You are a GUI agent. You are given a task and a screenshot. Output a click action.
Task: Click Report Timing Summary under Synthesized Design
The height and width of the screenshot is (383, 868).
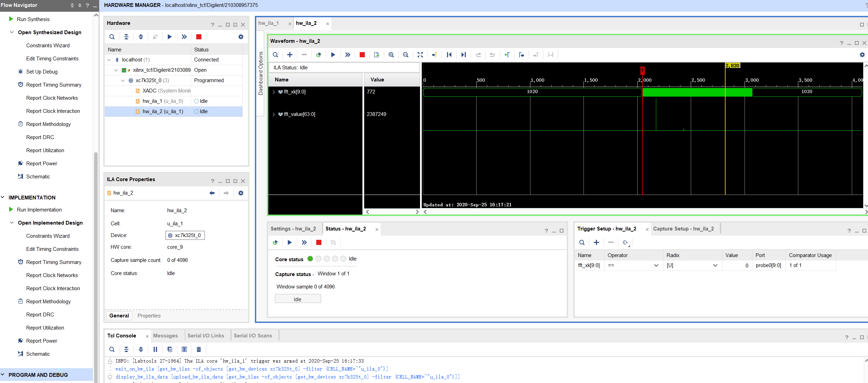pos(53,85)
